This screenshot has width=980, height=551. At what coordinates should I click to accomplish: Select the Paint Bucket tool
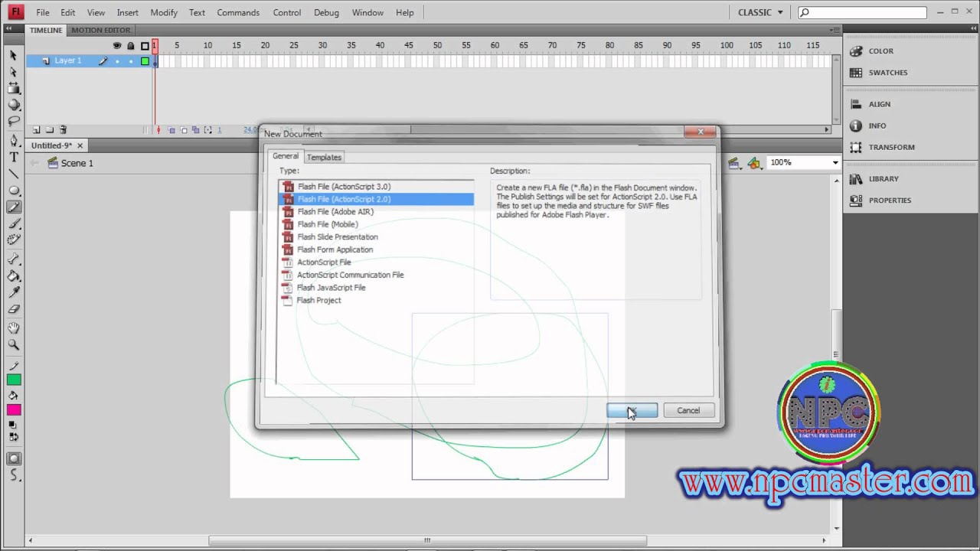[13, 276]
